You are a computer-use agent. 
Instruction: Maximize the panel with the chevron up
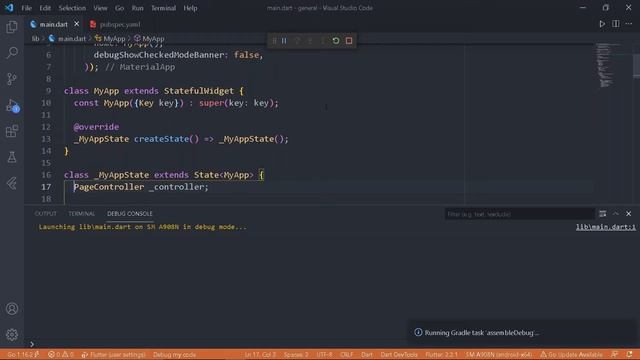point(616,214)
